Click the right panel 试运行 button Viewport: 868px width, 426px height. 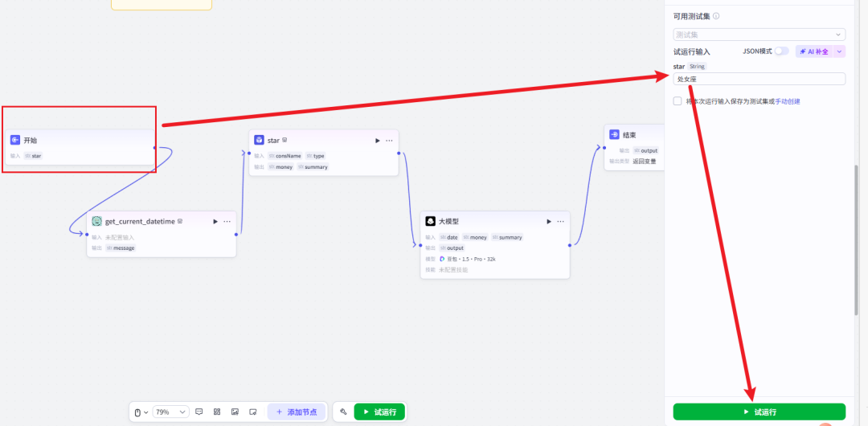click(x=759, y=412)
